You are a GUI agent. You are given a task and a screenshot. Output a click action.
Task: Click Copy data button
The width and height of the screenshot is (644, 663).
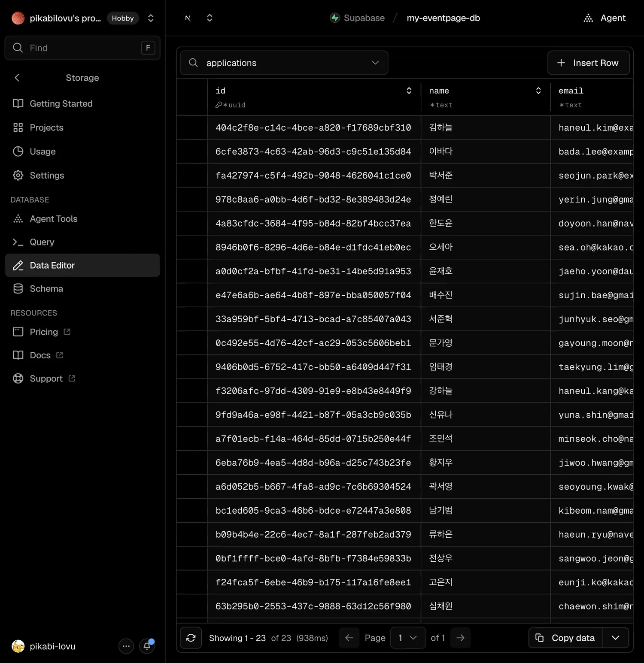tap(565, 638)
